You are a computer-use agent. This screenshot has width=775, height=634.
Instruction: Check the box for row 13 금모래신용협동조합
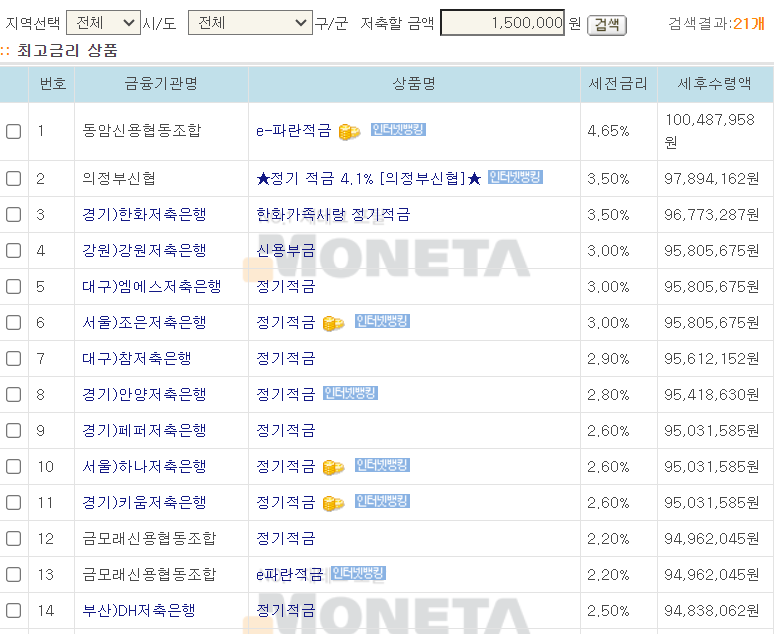13,575
